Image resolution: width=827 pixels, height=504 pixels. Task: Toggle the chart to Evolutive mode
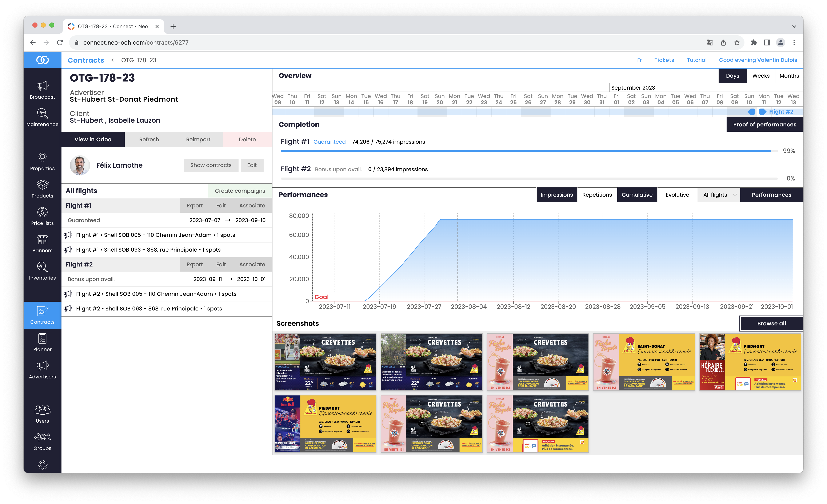coord(677,195)
